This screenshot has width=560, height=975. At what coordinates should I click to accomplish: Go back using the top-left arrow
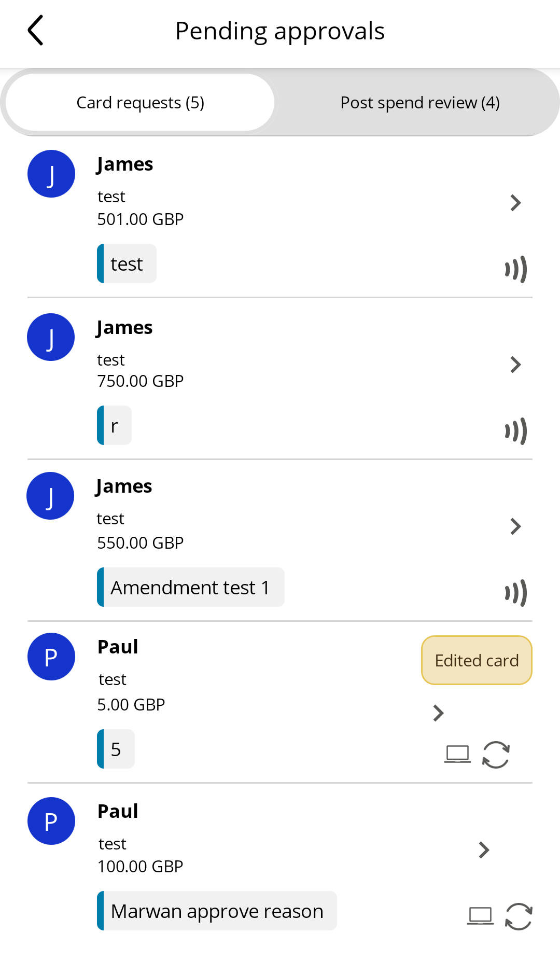tap(35, 31)
